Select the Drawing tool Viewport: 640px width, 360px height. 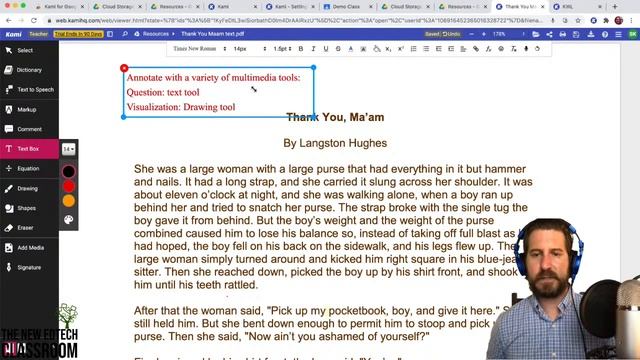pos(29,188)
